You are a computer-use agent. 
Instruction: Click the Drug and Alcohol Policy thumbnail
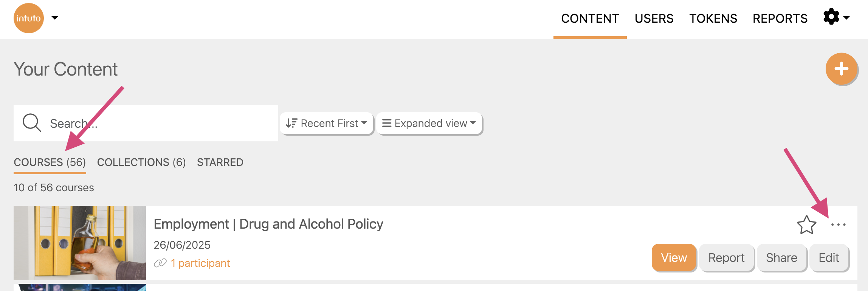pyautogui.click(x=80, y=243)
